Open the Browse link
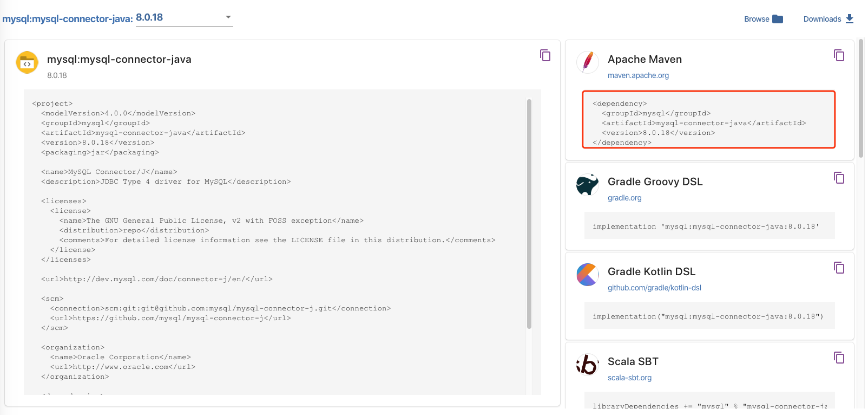The width and height of the screenshot is (868, 415). (x=757, y=19)
